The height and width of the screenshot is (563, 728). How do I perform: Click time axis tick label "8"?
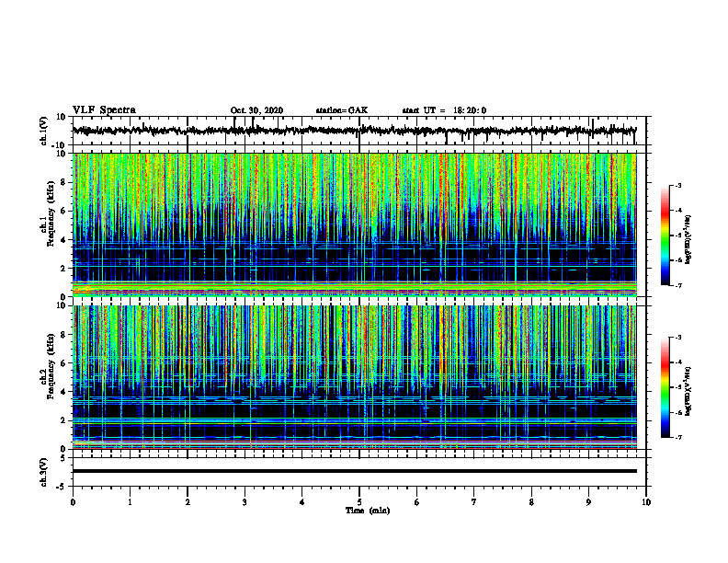click(x=531, y=502)
